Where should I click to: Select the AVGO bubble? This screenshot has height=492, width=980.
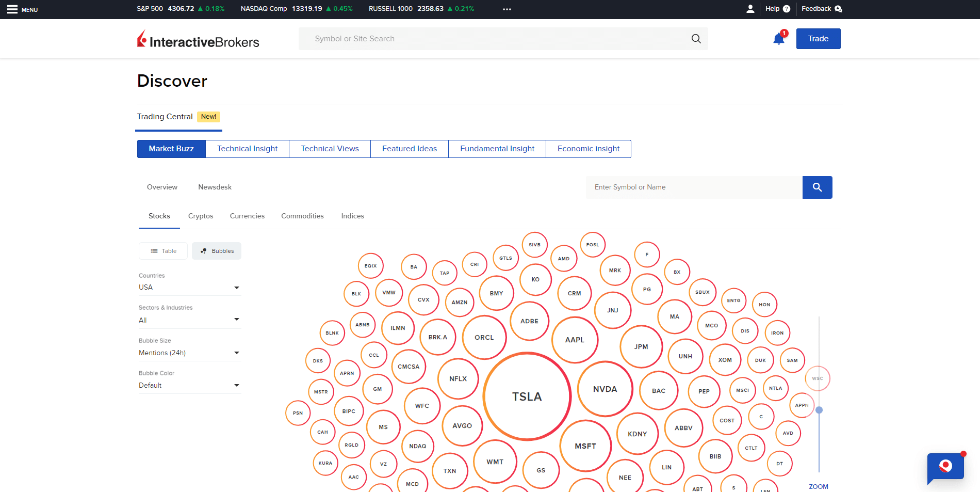click(x=462, y=426)
